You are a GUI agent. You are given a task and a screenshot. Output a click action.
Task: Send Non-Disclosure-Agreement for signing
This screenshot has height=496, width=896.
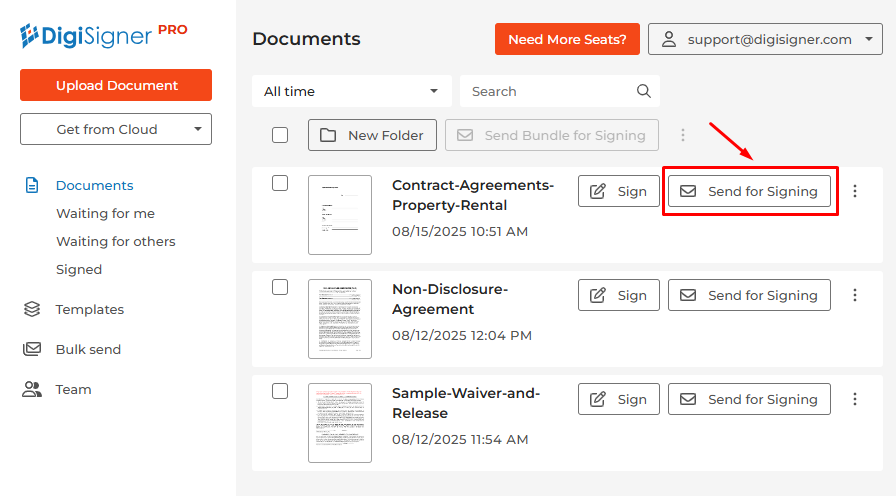(x=749, y=295)
